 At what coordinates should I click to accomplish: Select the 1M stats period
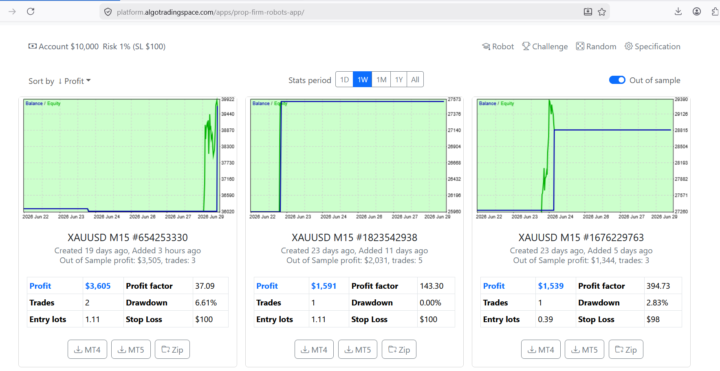tap(381, 79)
